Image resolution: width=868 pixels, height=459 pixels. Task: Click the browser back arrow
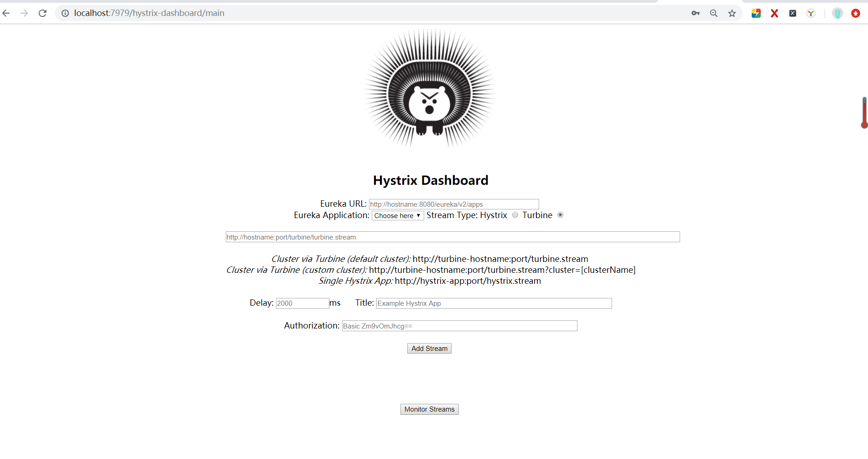coord(6,13)
